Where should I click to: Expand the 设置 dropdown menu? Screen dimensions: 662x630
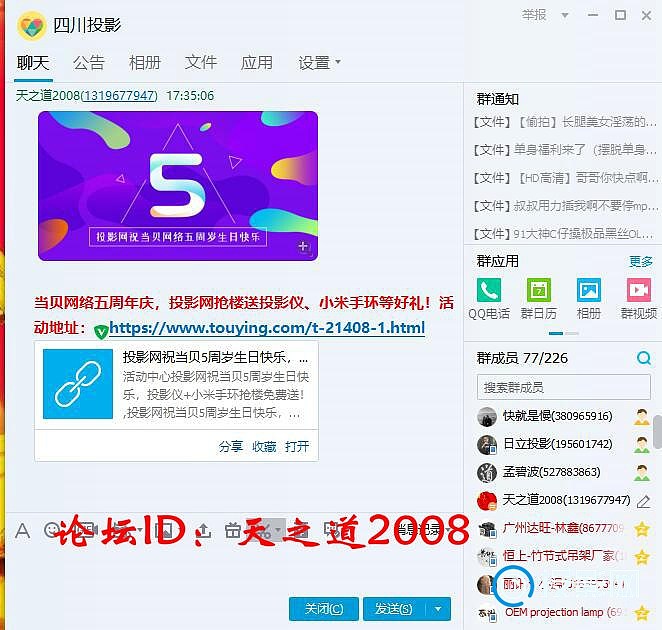[319, 62]
